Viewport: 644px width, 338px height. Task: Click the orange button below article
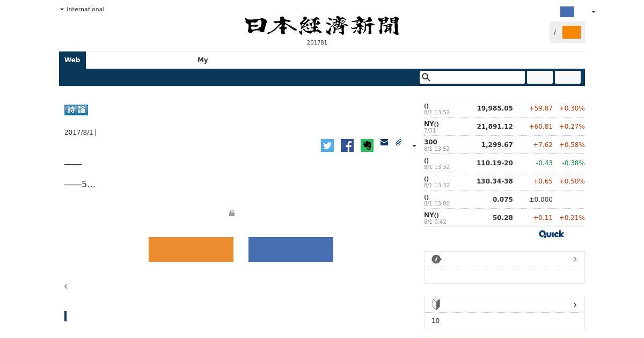(x=191, y=249)
